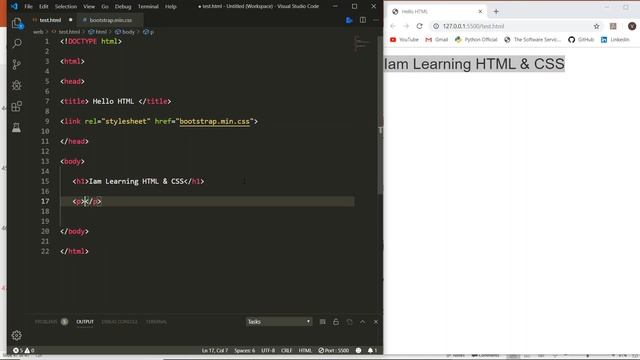This screenshot has height=360, width=640.
Task: Click the editor vertical scrollbar
Action: pos(380,114)
